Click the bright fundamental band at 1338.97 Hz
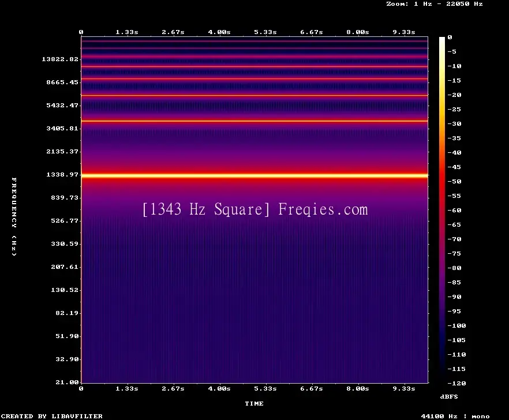This screenshot has width=509, height=420. point(254,175)
